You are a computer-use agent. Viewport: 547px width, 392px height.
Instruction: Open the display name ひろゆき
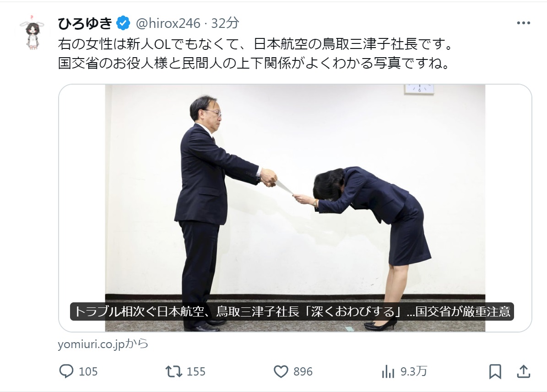[x=85, y=23]
